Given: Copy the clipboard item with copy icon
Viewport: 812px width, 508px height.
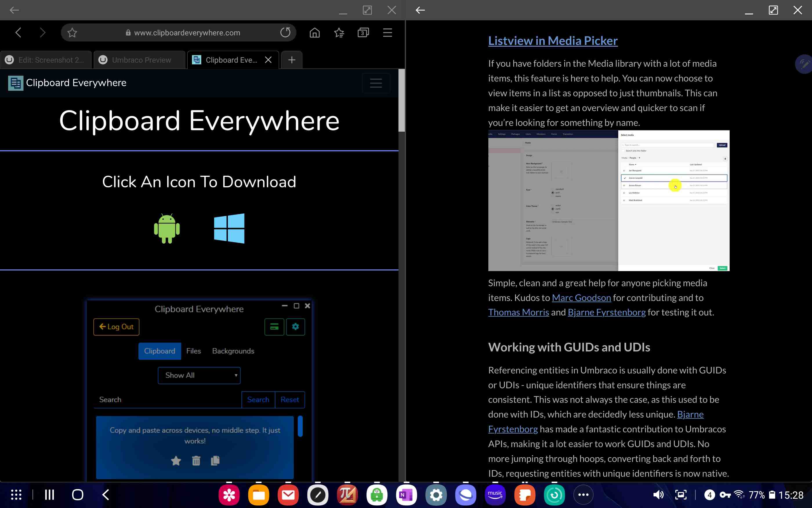Looking at the screenshot, I should (x=215, y=461).
